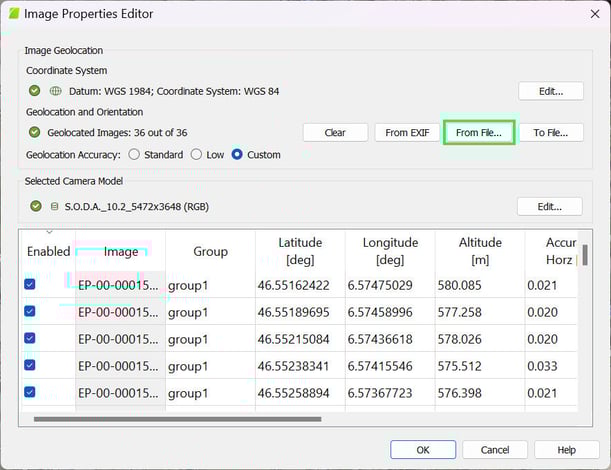The width and height of the screenshot is (611, 470).
Task: Click longitude value 6.57436618
Action: (380, 339)
